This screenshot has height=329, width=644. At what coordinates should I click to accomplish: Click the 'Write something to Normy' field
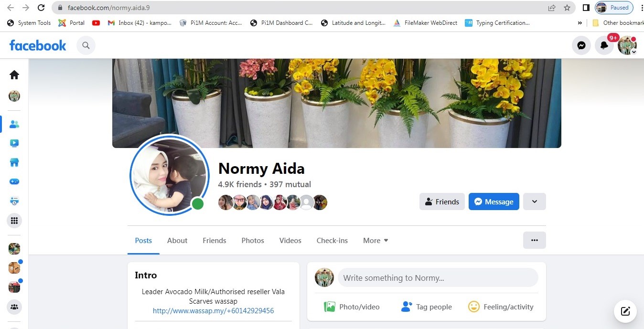click(x=438, y=278)
